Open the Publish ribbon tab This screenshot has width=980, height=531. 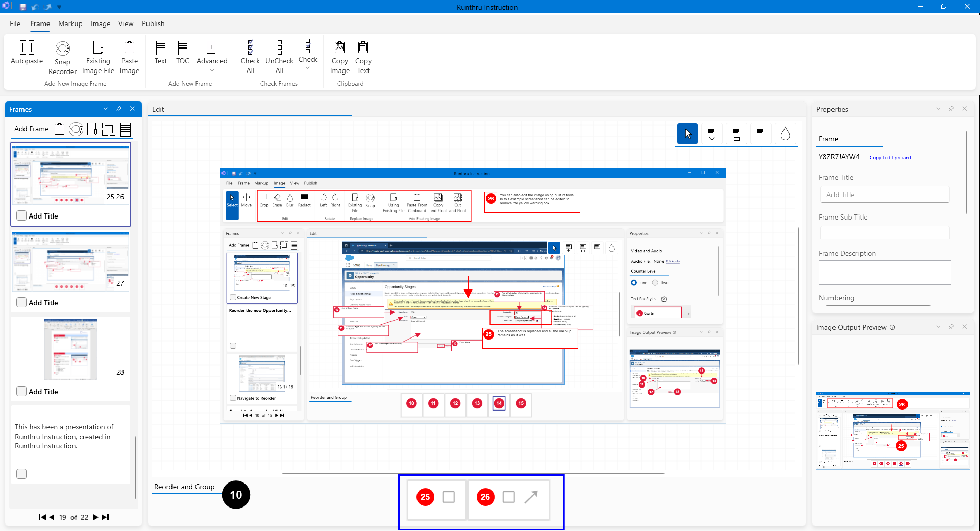[x=153, y=23]
